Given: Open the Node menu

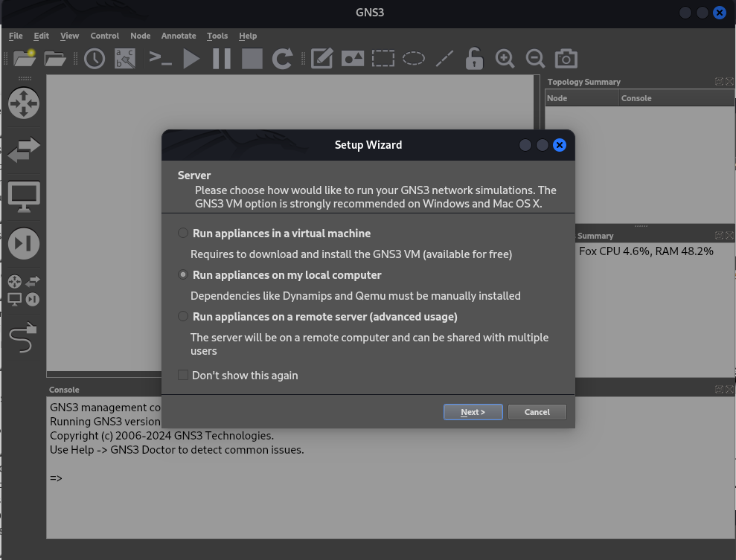Looking at the screenshot, I should pos(141,36).
